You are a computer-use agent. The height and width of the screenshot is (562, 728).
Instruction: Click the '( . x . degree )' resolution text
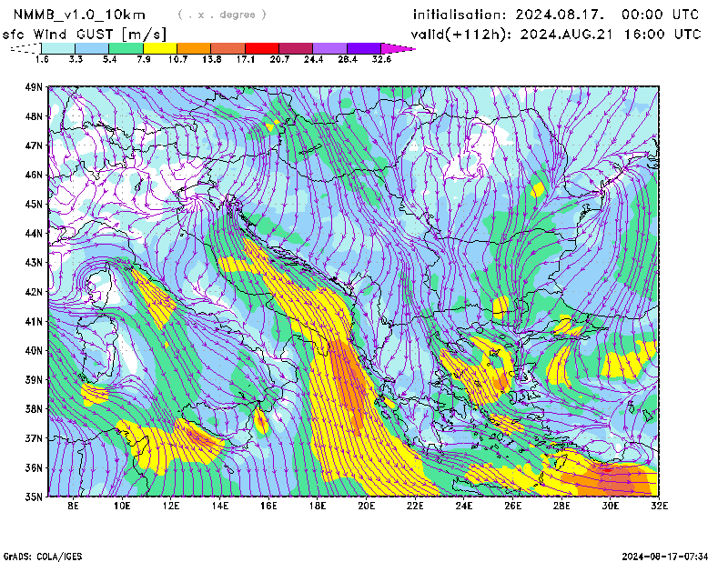pyautogui.click(x=222, y=15)
